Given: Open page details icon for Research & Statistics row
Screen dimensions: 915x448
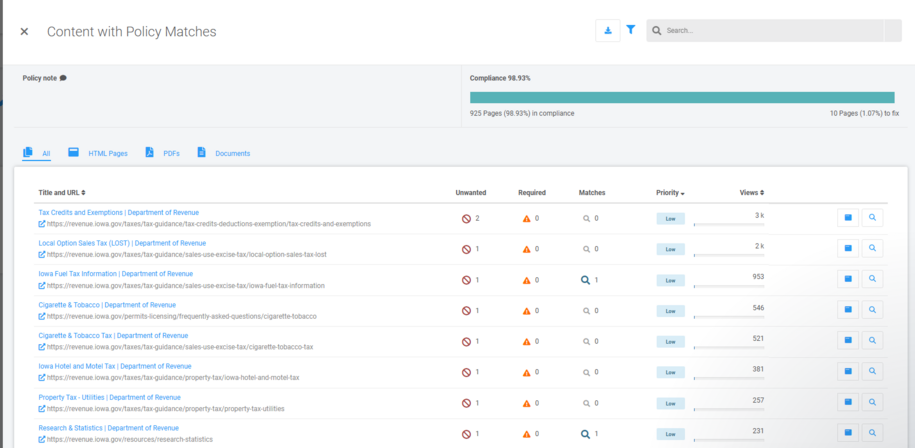Looking at the screenshot, I should coord(848,433).
